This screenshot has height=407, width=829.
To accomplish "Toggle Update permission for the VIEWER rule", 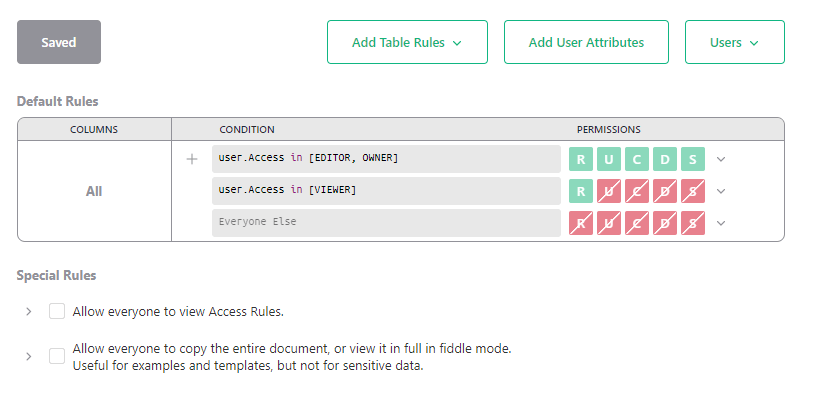I will click(608, 191).
